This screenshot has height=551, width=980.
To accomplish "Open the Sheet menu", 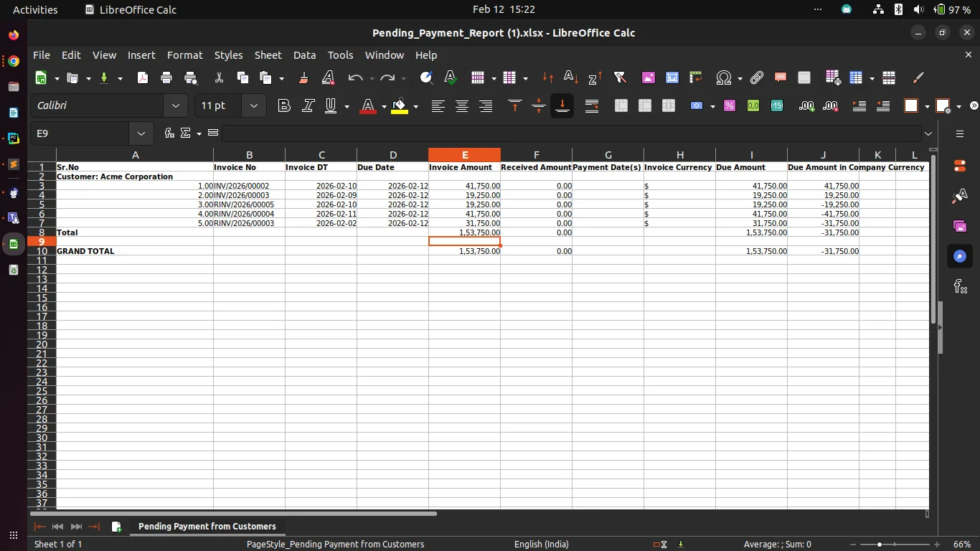I will click(x=268, y=55).
